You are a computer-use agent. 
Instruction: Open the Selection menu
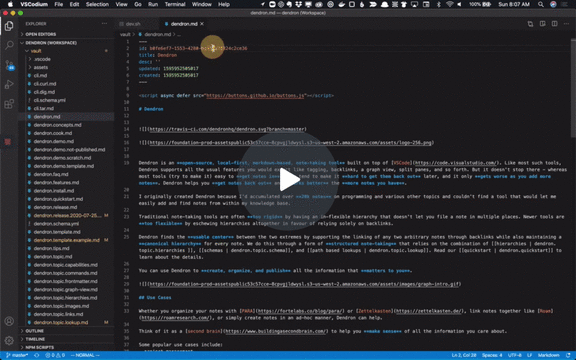pyautogui.click(x=97, y=4)
